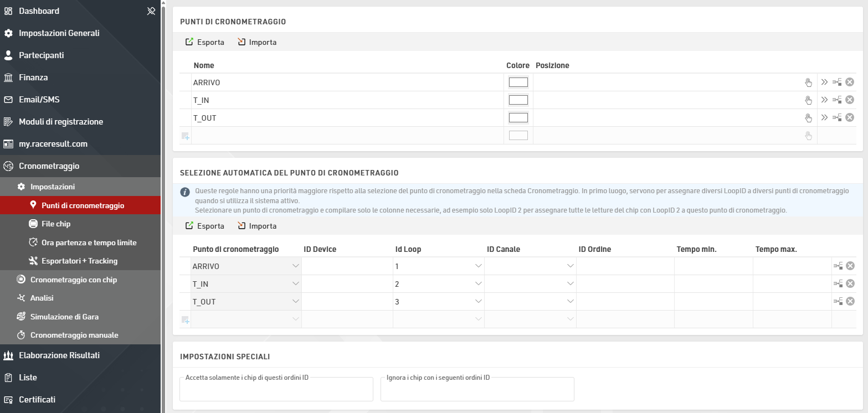
Task: Click the tree icon in ARRIVO timing point row
Action: (837, 82)
